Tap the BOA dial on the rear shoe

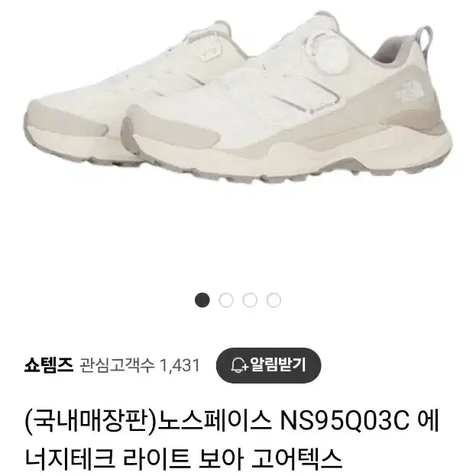211,46
